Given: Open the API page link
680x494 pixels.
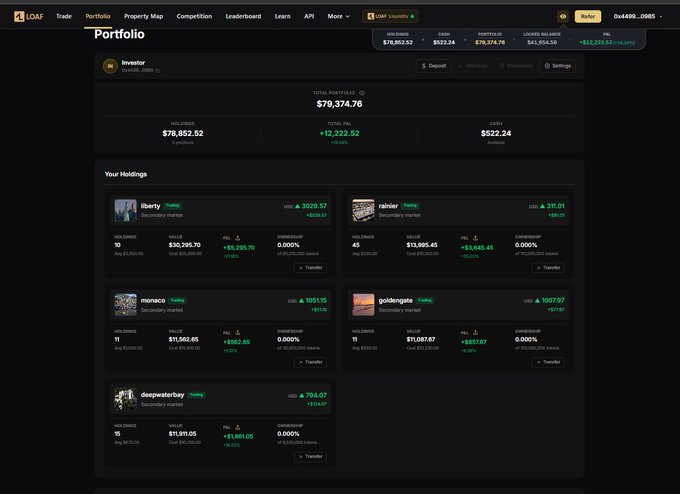Looking at the screenshot, I should coord(309,16).
